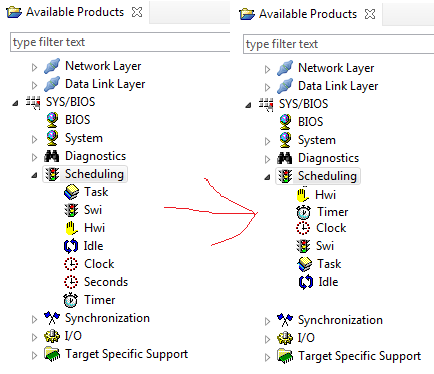Click the Clock icon in left panel
Image resolution: width=434 pixels, height=374 pixels.
[x=71, y=264]
